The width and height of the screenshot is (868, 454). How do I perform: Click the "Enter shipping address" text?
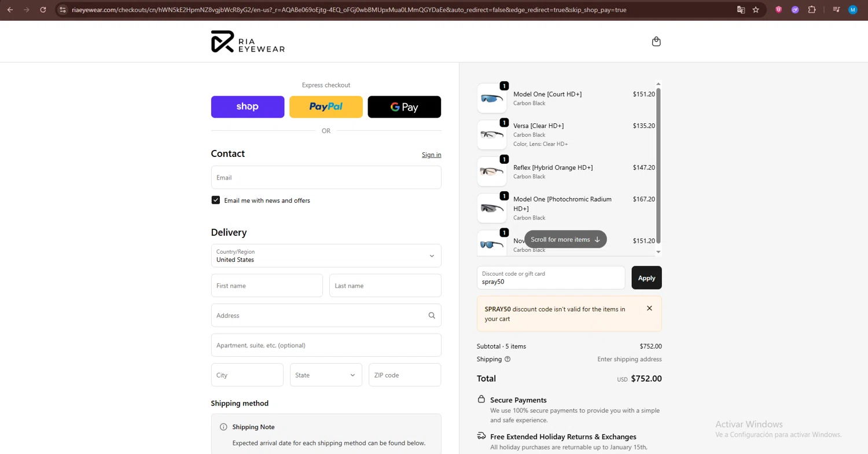[630, 359]
